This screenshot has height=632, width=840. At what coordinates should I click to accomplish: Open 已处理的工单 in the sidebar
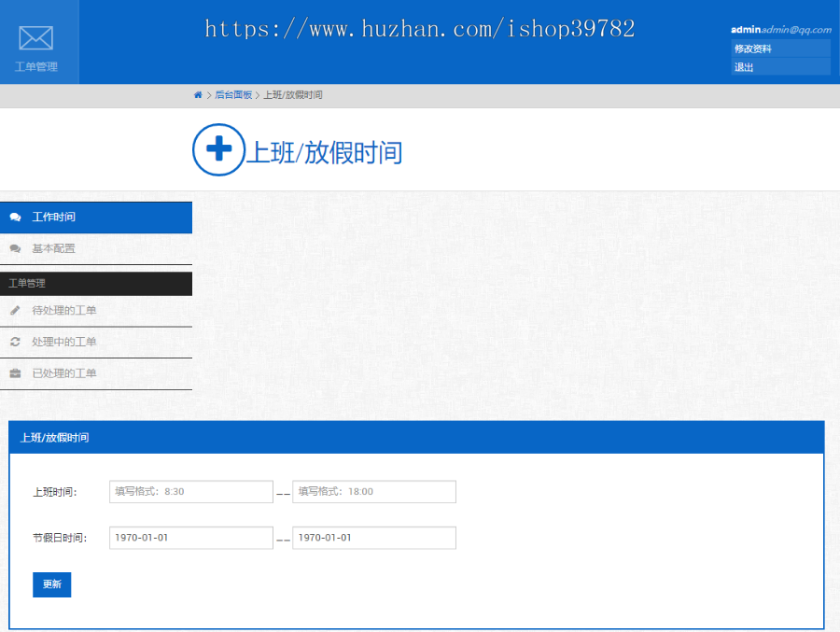(x=96, y=373)
